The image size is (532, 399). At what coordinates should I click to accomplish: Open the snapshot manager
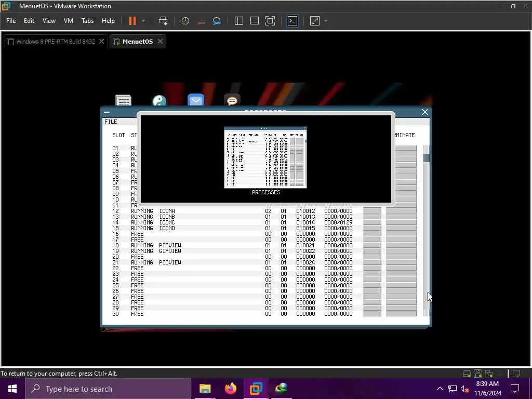click(x=217, y=21)
